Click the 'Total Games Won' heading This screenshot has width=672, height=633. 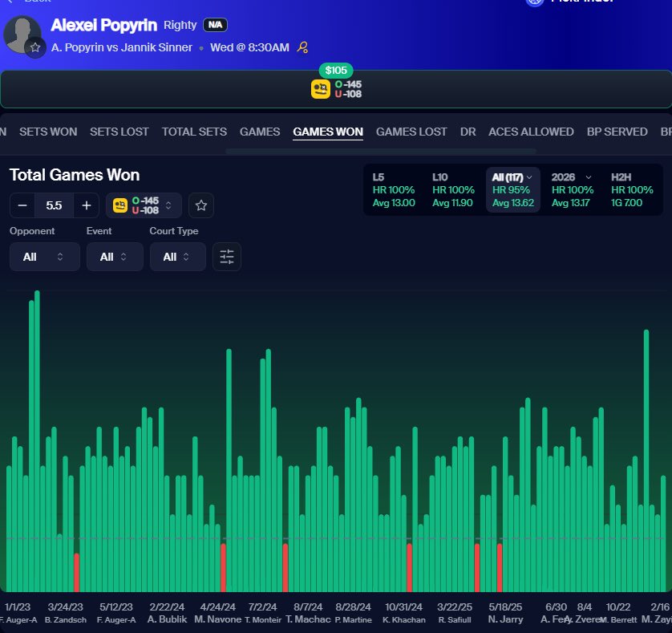pyautogui.click(x=75, y=175)
